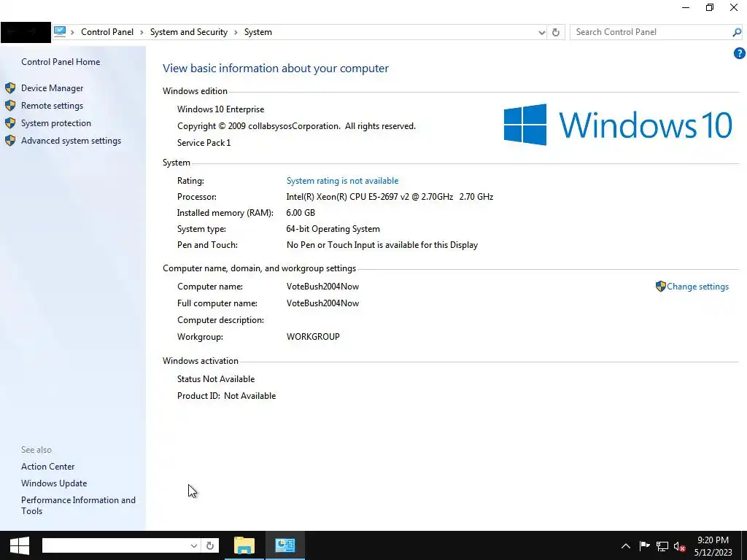This screenshot has height=560, width=747.
Task: Click the VoteBush2004Now full computer name value
Action: 322,303
